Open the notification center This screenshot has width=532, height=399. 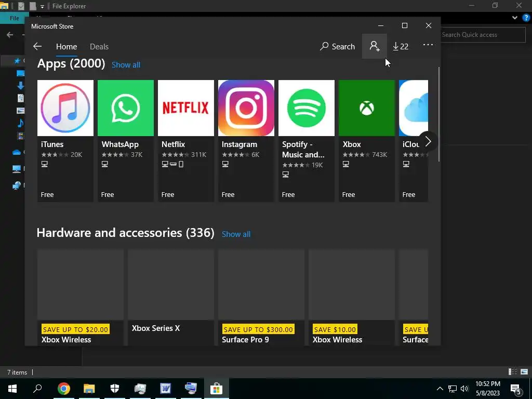tap(516, 389)
